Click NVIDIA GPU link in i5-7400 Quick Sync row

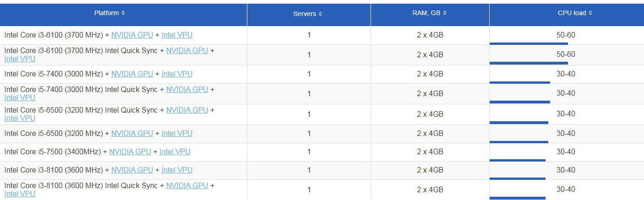(x=187, y=89)
